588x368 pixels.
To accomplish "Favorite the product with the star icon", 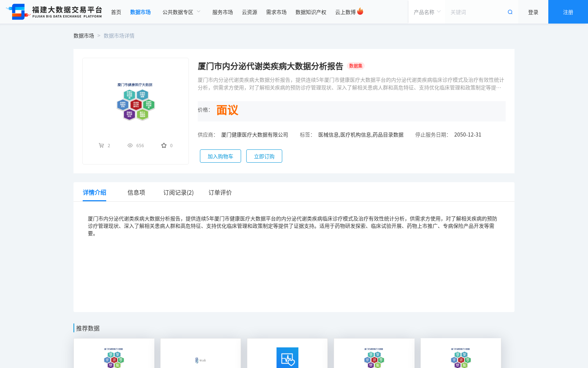I will pyautogui.click(x=164, y=145).
